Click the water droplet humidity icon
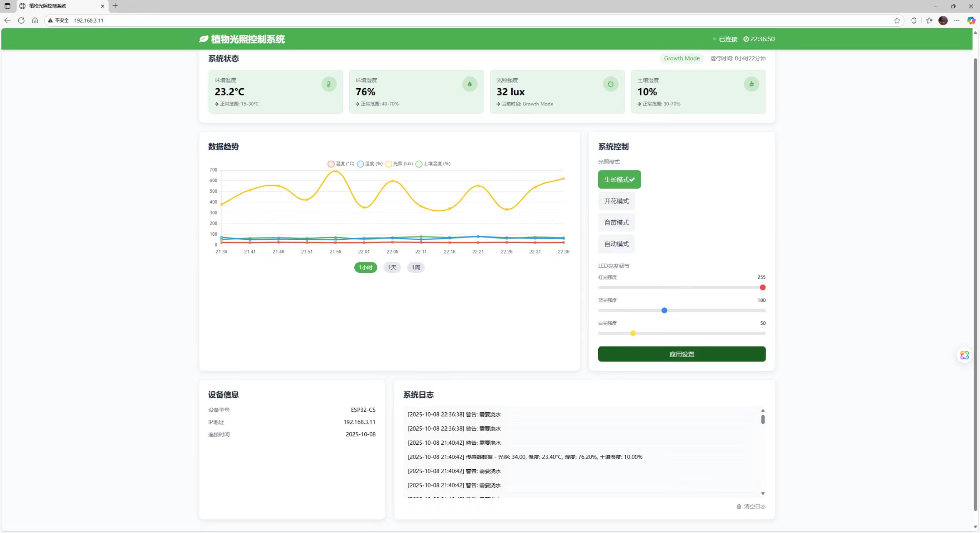 pos(470,84)
